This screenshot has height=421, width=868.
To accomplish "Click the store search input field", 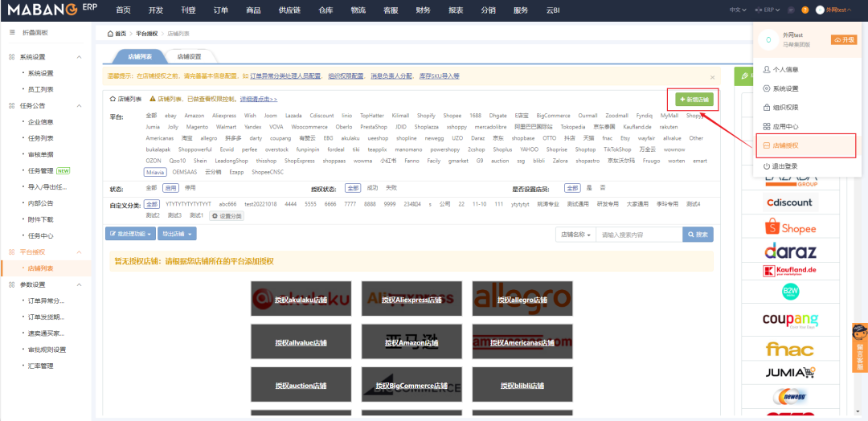I will tap(639, 235).
